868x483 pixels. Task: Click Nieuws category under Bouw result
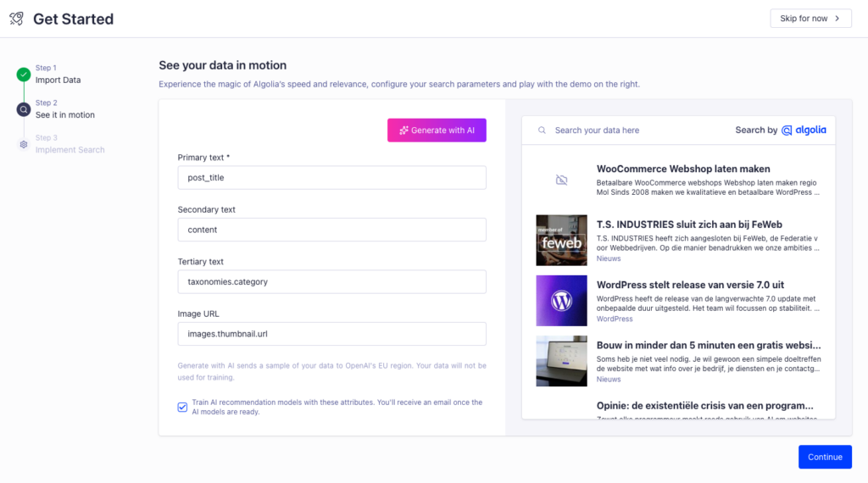click(609, 379)
